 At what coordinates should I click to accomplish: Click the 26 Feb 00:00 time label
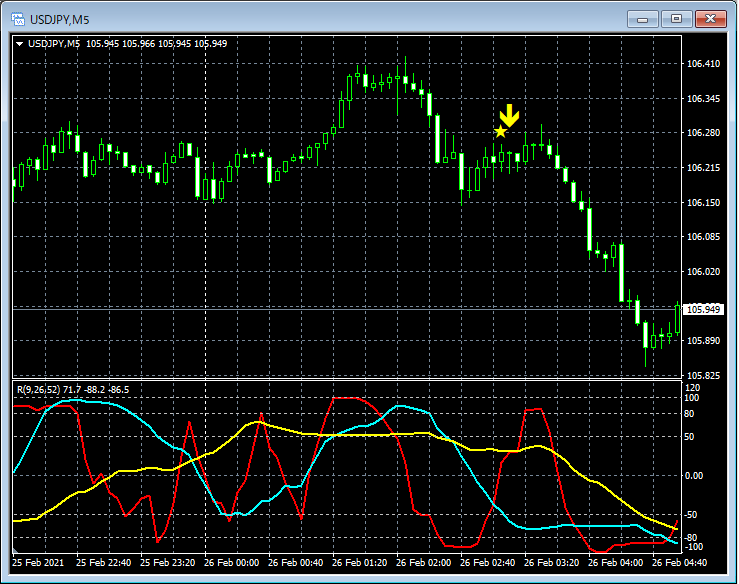tap(232, 563)
